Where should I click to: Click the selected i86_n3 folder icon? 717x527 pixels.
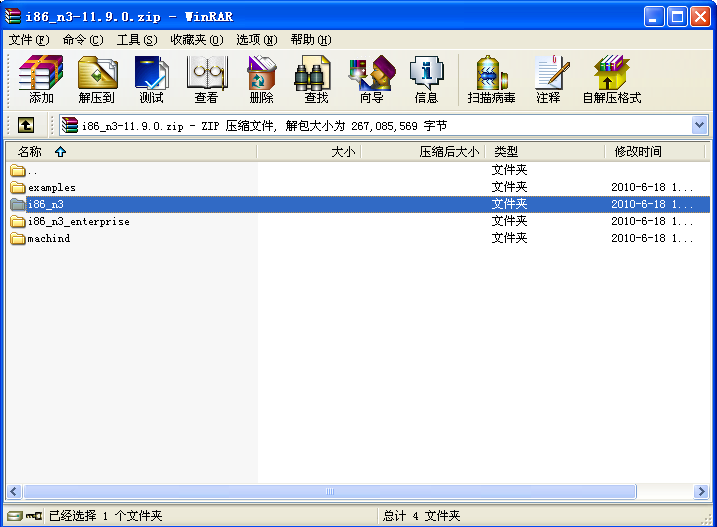pos(18,204)
